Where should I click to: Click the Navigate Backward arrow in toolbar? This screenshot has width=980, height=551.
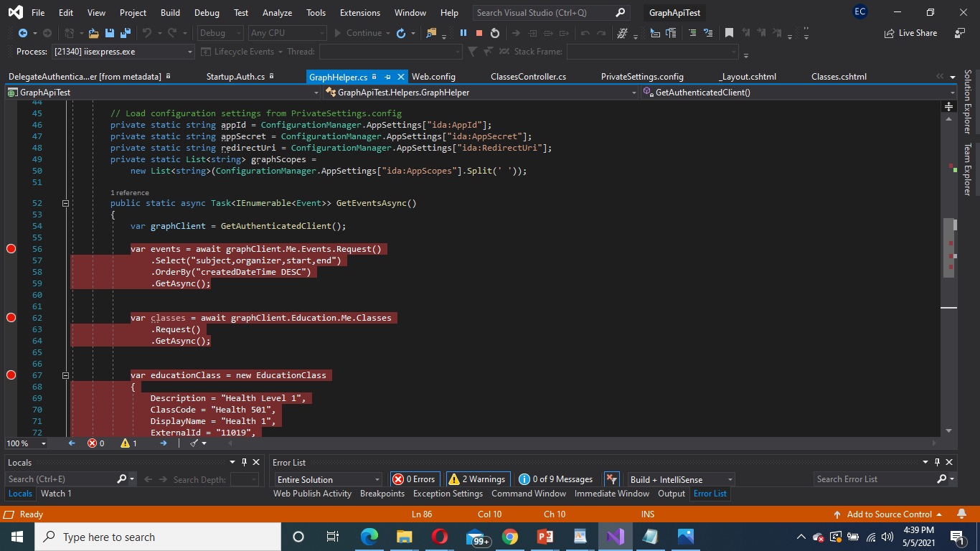click(x=22, y=33)
